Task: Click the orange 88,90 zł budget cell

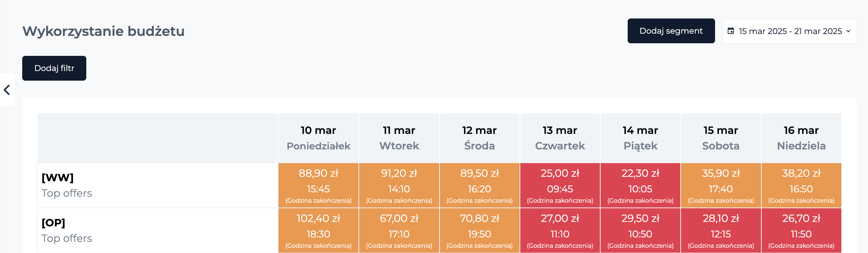Action: pos(318,185)
